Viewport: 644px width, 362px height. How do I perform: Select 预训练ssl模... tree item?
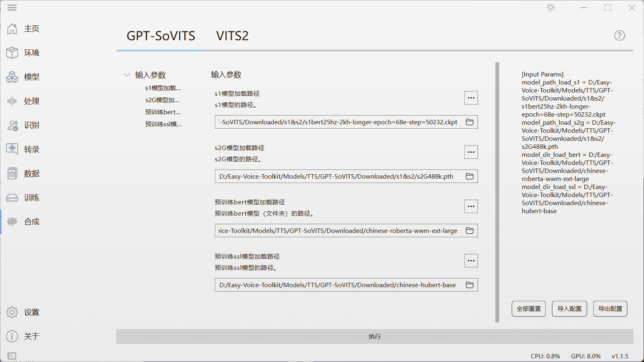coord(163,124)
